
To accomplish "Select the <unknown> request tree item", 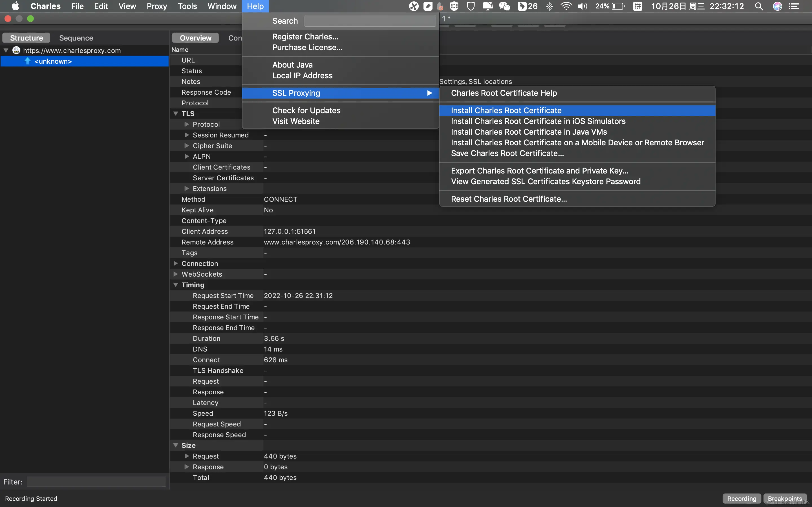I will [x=53, y=61].
